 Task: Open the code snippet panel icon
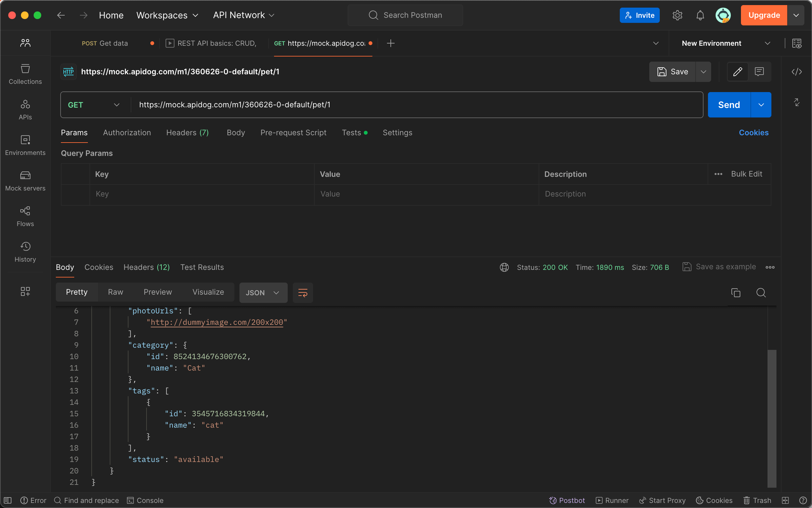[x=796, y=71]
